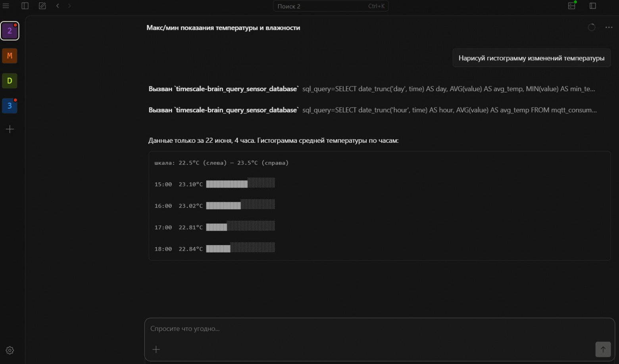Viewport: 619px width, 364px height.
Task: Send message with up-arrow button
Action: [603, 349]
